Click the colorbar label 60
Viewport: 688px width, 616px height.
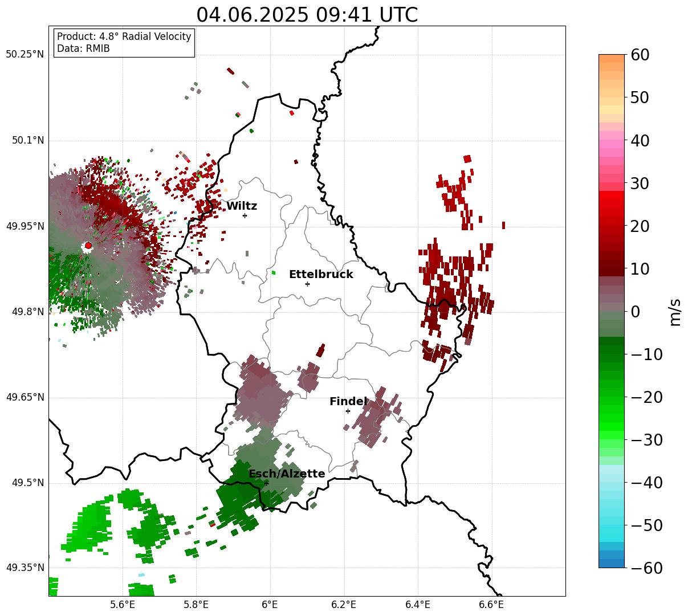pos(640,55)
